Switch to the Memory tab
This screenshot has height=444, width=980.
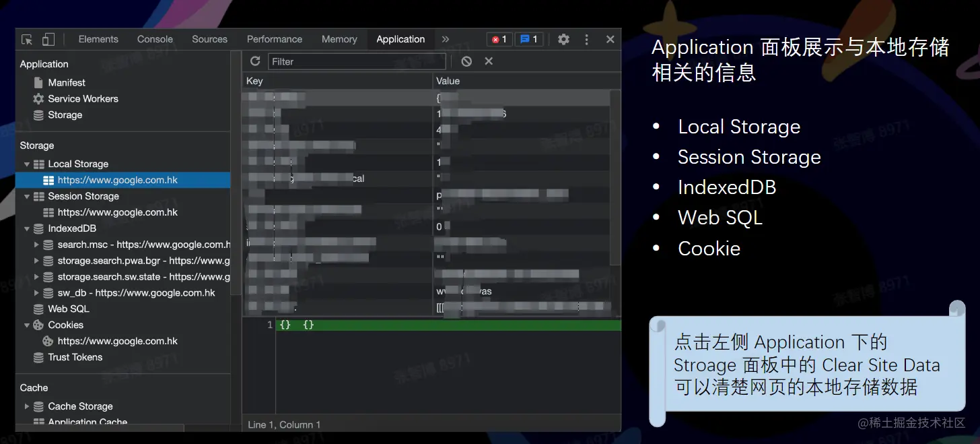[339, 39]
